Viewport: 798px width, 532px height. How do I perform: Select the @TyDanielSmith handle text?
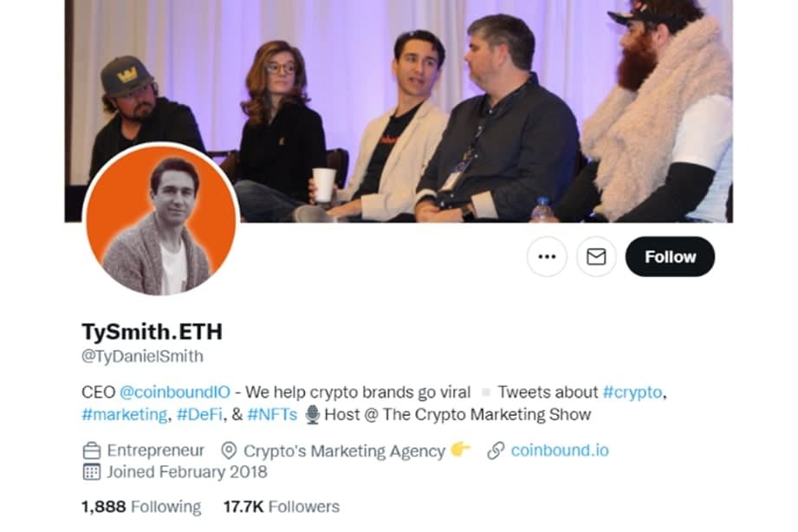[142, 356]
